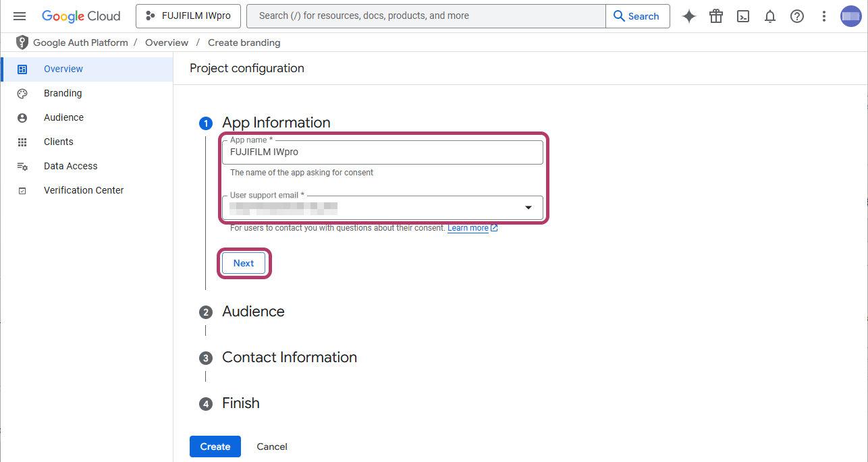868x462 pixels.
Task: Click the blue Create button
Action: 215,446
